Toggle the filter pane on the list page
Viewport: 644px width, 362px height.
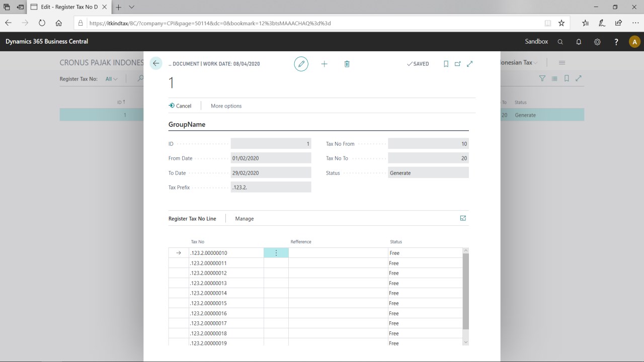coord(542,78)
